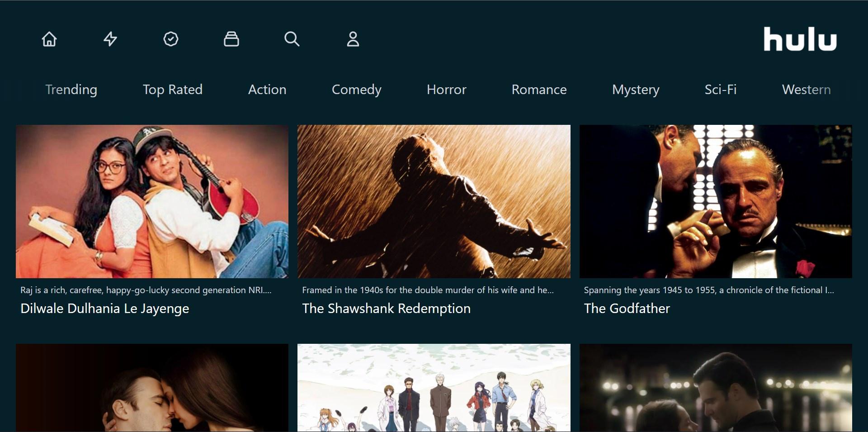This screenshot has height=432, width=868.
Task: Open the search magnifier icon
Action: tap(292, 39)
